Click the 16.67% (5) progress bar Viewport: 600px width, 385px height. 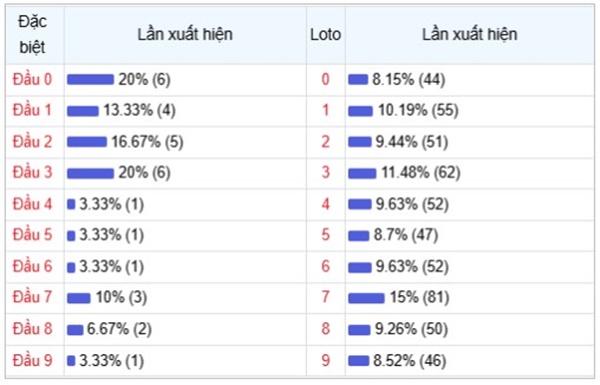coord(87,142)
